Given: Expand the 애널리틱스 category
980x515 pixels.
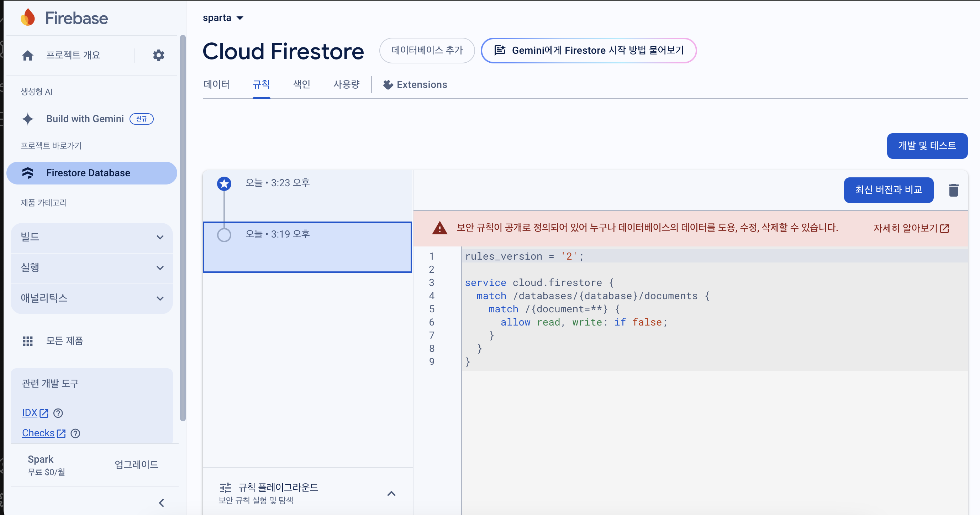Looking at the screenshot, I should [92, 298].
